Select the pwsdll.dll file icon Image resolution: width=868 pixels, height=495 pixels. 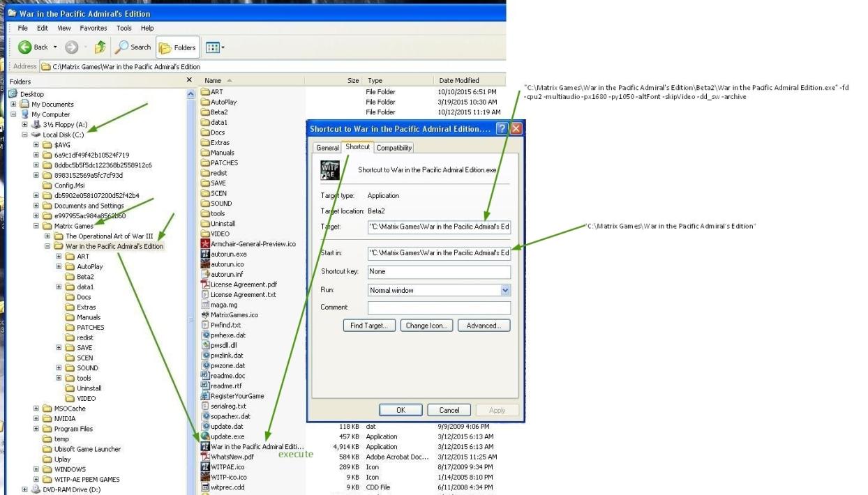tap(205, 345)
